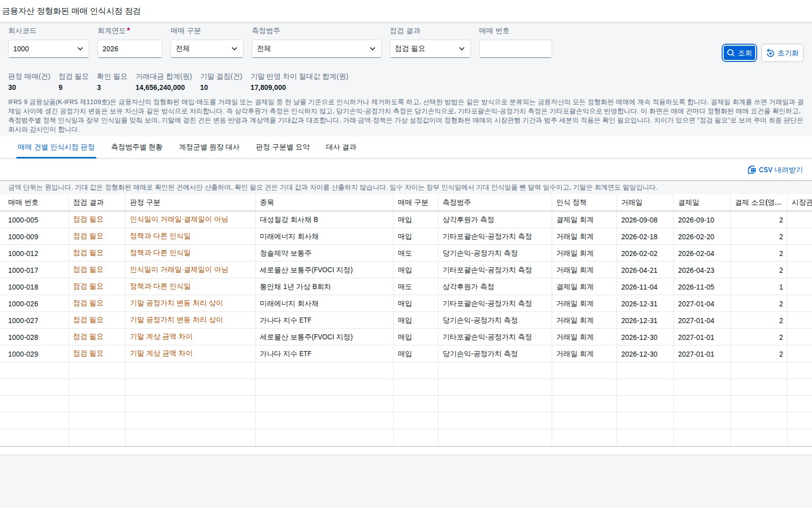Switch to the 측정범주별 현황 tab

137,147
